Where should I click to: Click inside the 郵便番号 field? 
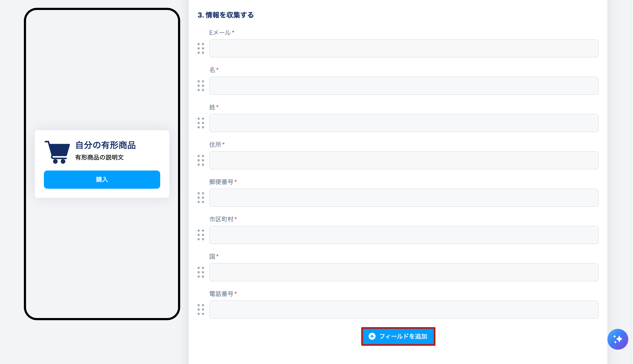coord(404,197)
